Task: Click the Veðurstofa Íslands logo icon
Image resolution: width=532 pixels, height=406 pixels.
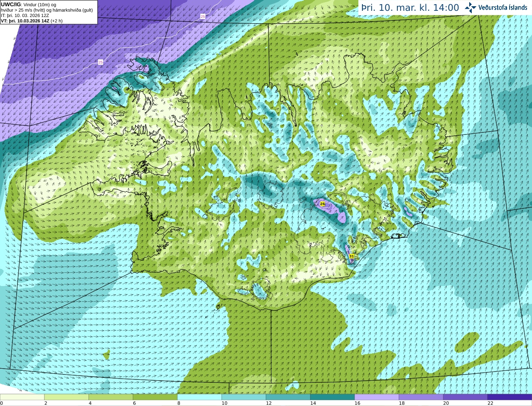Action: [470, 7]
